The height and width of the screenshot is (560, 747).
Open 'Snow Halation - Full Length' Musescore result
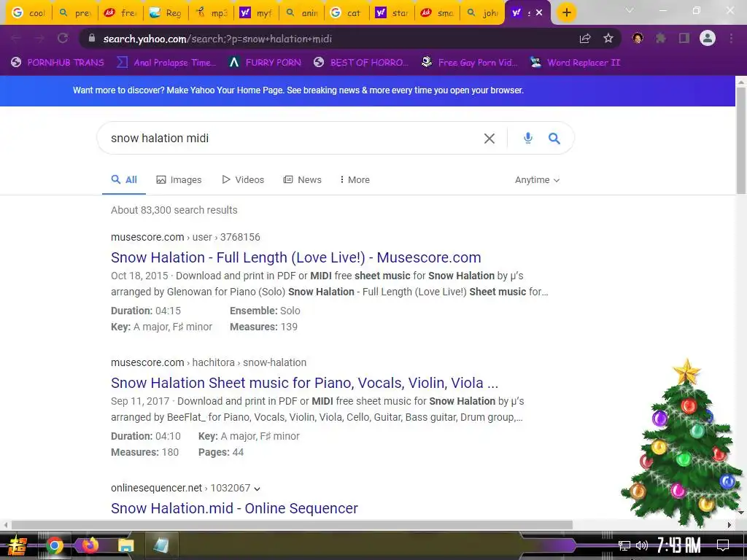[x=296, y=257]
